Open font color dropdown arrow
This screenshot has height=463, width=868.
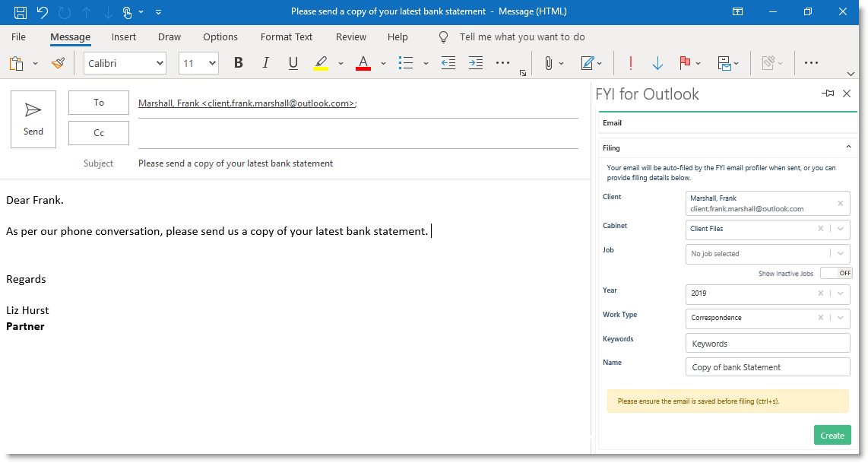pos(383,64)
